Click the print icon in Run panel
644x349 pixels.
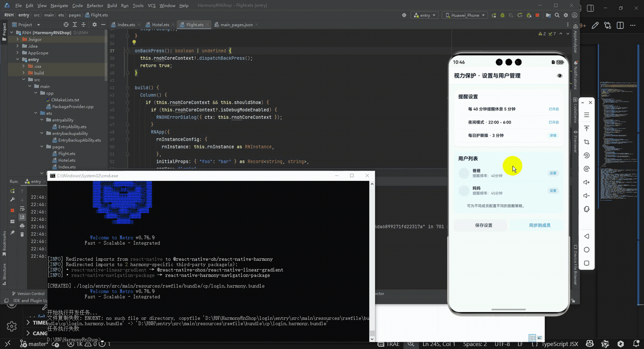point(22,226)
